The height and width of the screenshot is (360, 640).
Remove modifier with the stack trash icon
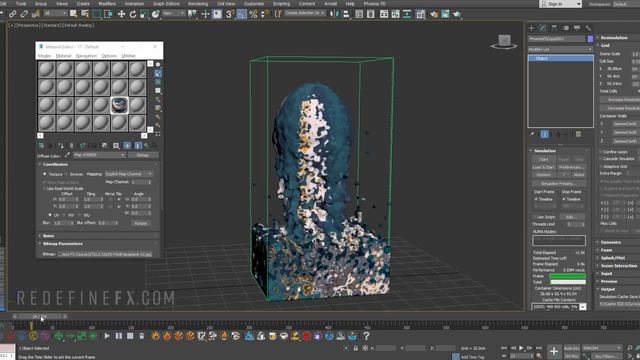click(x=578, y=134)
